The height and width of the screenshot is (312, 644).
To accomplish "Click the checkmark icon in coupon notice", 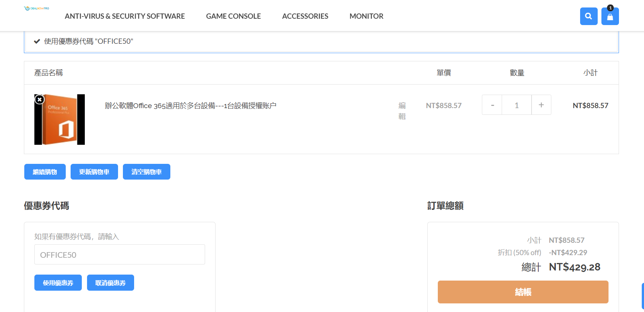I will click(37, 42).
